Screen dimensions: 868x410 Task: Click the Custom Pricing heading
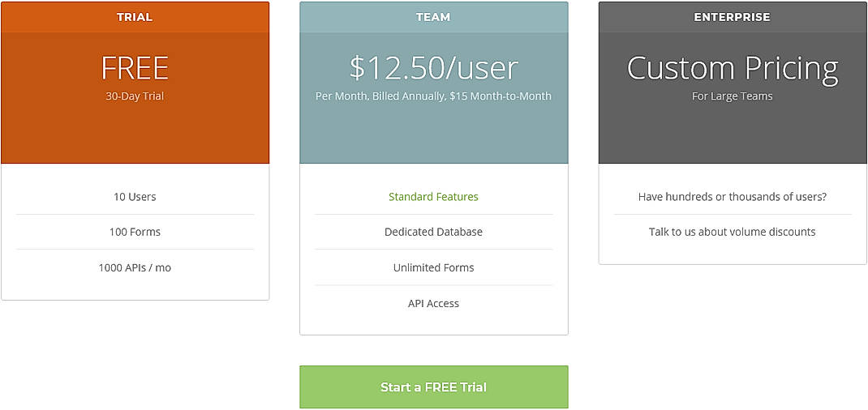[x=732, y=68]
